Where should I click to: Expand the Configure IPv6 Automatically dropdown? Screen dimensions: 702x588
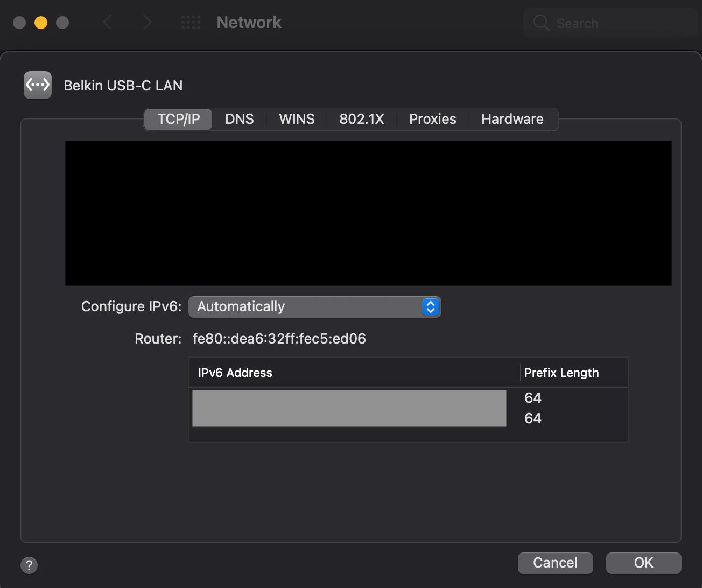pos(314,307)
